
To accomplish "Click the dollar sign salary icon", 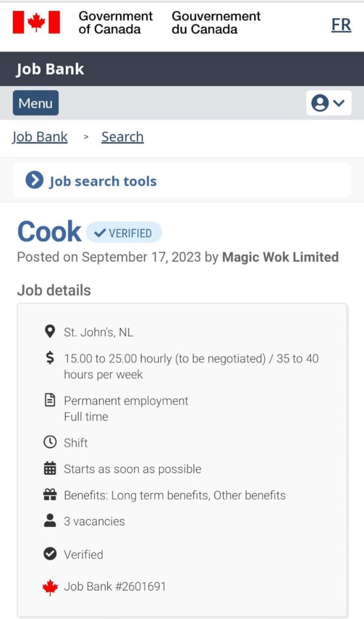I will click(x=50, y=358).
